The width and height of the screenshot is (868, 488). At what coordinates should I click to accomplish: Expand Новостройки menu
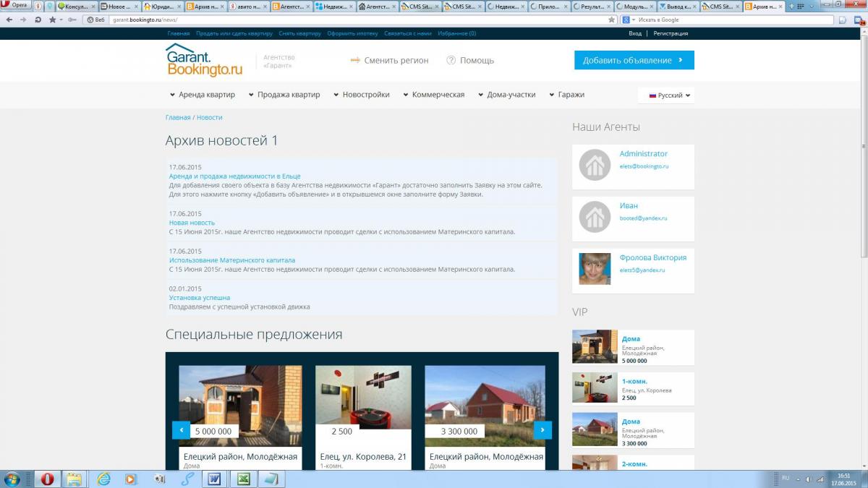tap(362, 95)
